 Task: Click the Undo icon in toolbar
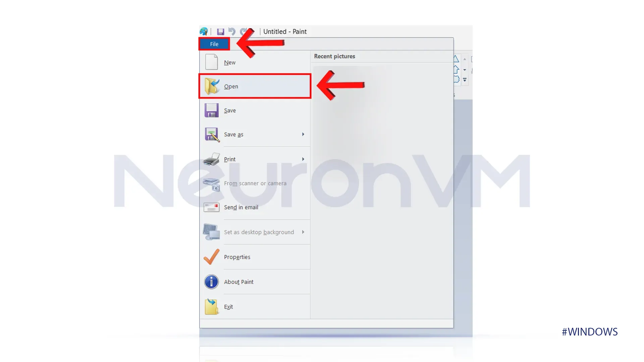click(x=232, y=31)
